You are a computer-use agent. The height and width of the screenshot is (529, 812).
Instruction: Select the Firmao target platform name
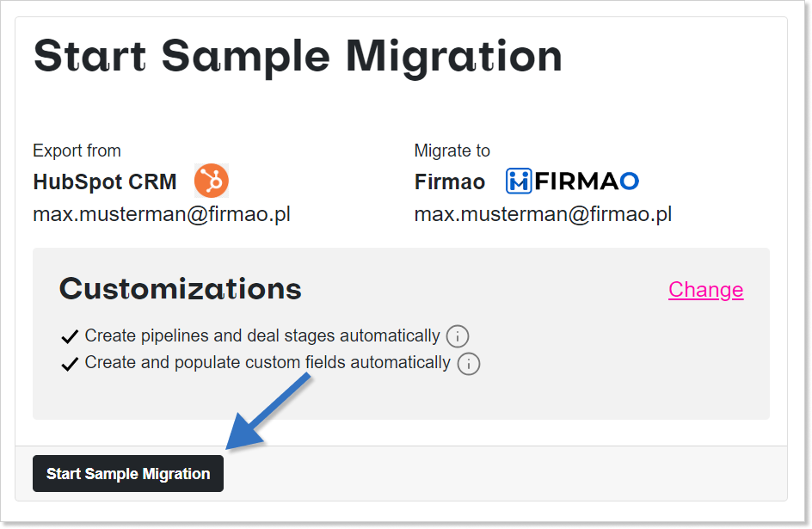point(450,181)
